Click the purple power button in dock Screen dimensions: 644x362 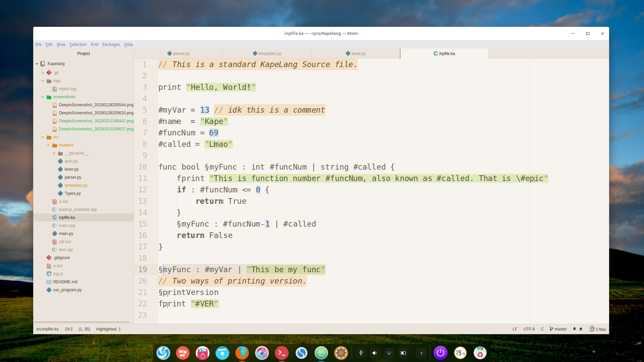(440, 353)
